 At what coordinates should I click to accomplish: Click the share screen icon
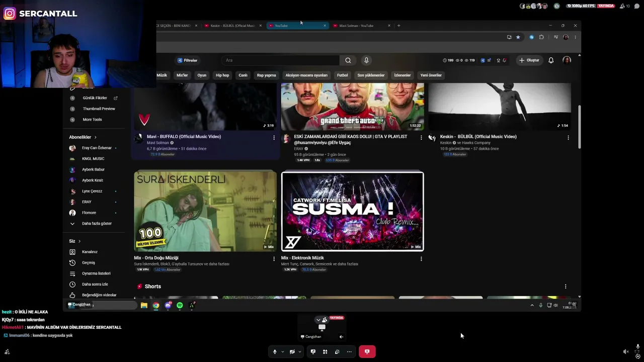(313, 351)
